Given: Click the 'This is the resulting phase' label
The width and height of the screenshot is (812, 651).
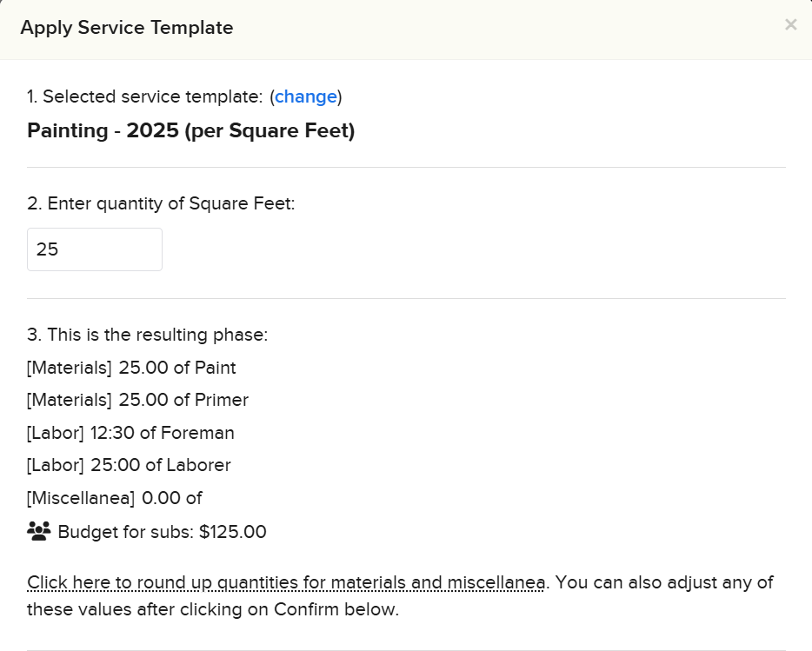Looking at the screenshot, I should [147, 335].
